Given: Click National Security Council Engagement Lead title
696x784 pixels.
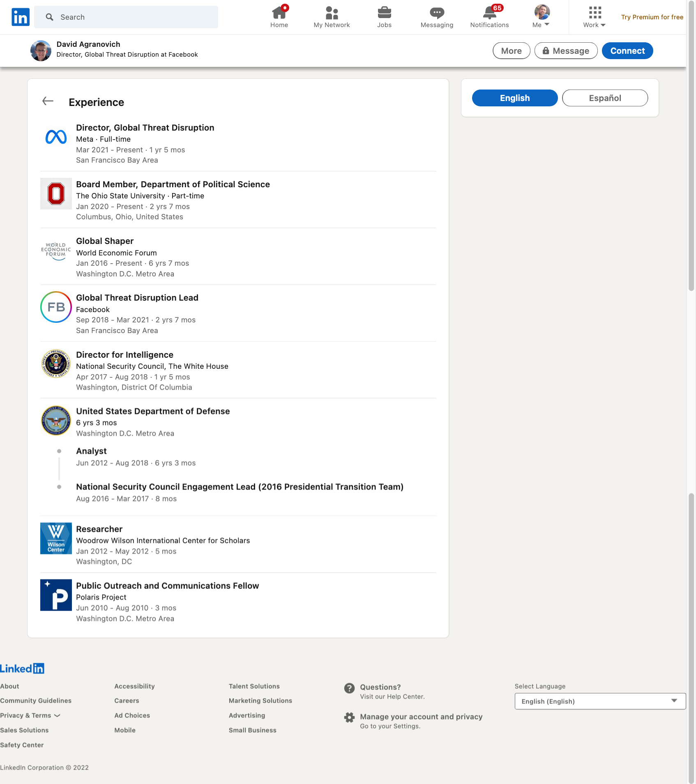Looking at the screenshot, I should click(x=240, y=487).
